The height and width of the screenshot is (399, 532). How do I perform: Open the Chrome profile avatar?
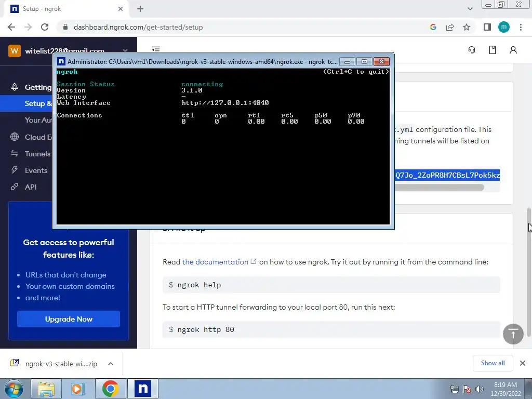(x=504, y=27)
